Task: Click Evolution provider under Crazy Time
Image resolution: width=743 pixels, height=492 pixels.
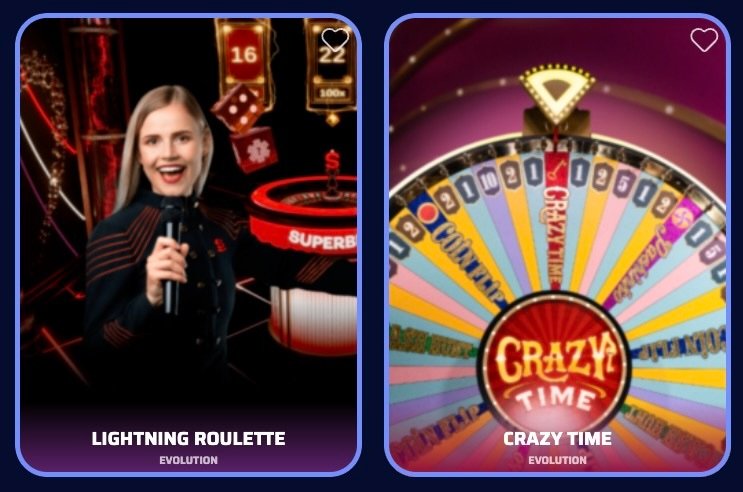Action: pyautogui.click(x=557, y=460)
